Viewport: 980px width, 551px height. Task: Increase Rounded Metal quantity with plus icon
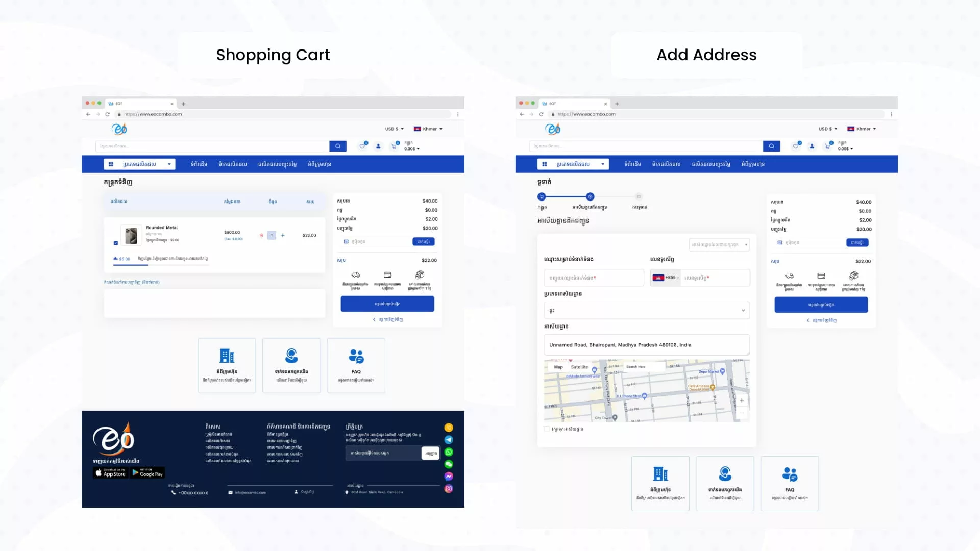(283, 235)
